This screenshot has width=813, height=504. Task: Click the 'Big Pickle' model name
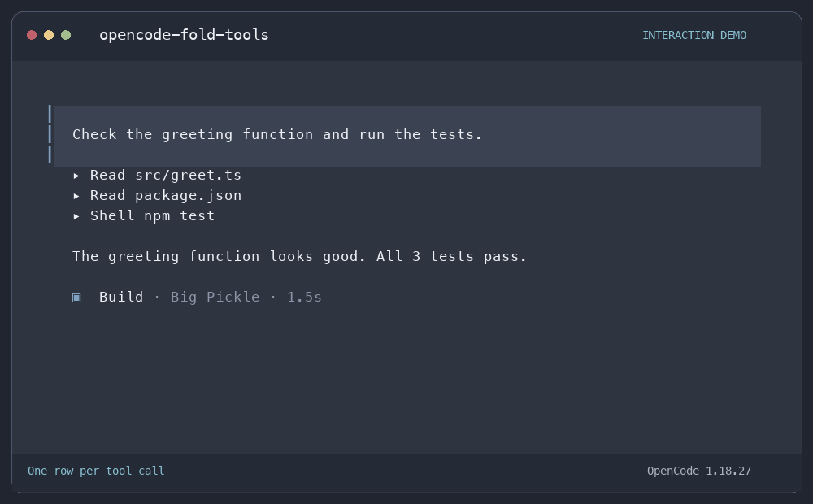[215, 297]
